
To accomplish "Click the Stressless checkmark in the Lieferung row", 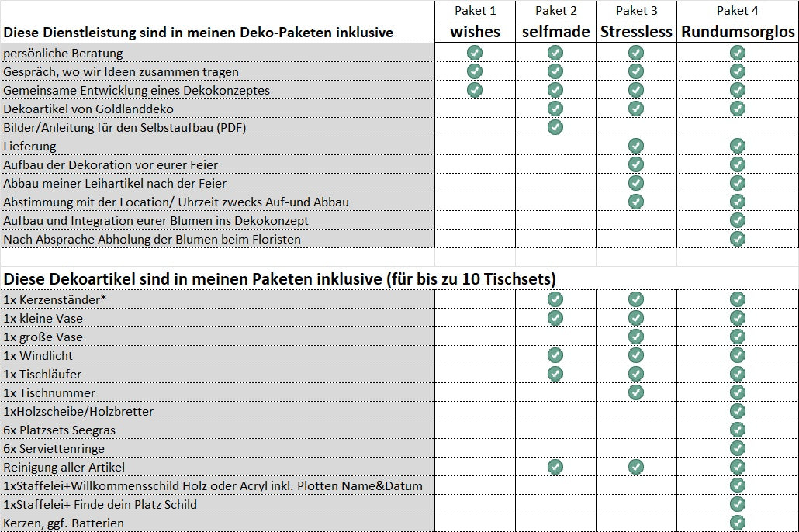I will [x=636, y=146].
